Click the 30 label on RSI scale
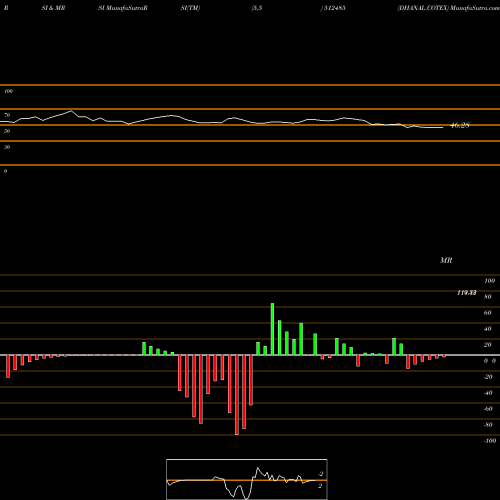The width and height of the screenshot is (500, 500). pos(7,147)
